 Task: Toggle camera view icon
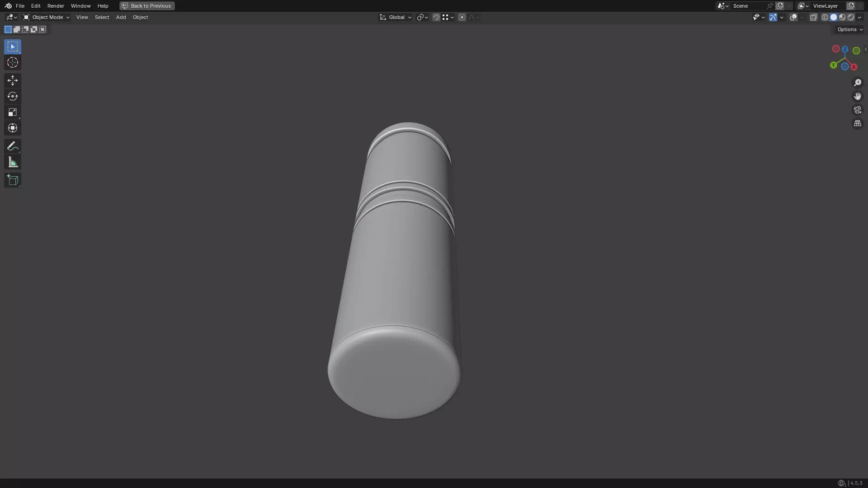click(858, 110)
